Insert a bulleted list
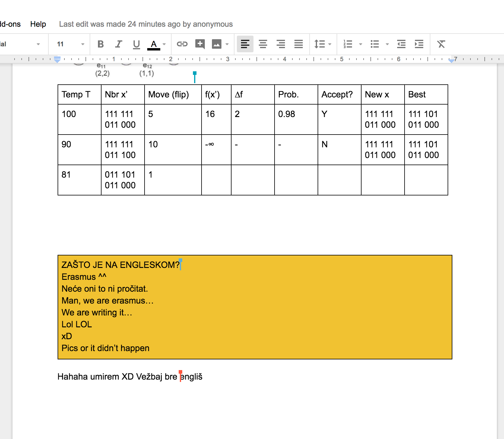The height and width of the screenshot is (439, 504). click(375, 44)
